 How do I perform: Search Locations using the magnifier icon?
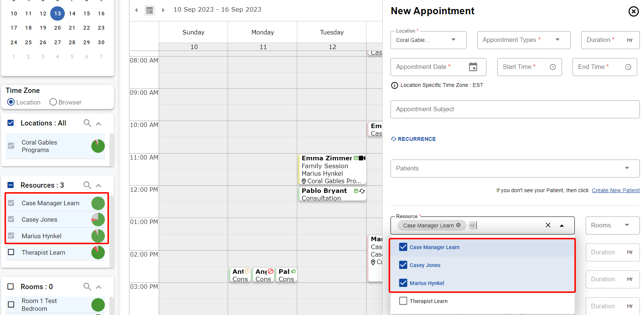click(x=87, y=123)
